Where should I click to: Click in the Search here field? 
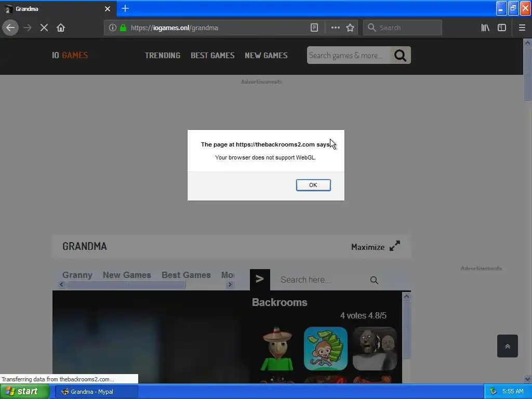pyautogui.click(x=322, y=280)
